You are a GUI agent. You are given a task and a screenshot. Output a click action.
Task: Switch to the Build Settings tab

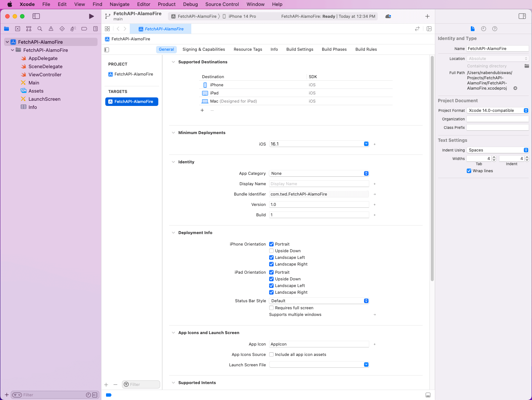point(300,49)
